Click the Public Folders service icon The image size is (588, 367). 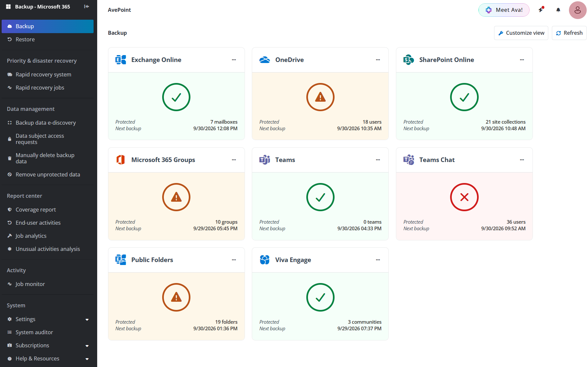121,260
